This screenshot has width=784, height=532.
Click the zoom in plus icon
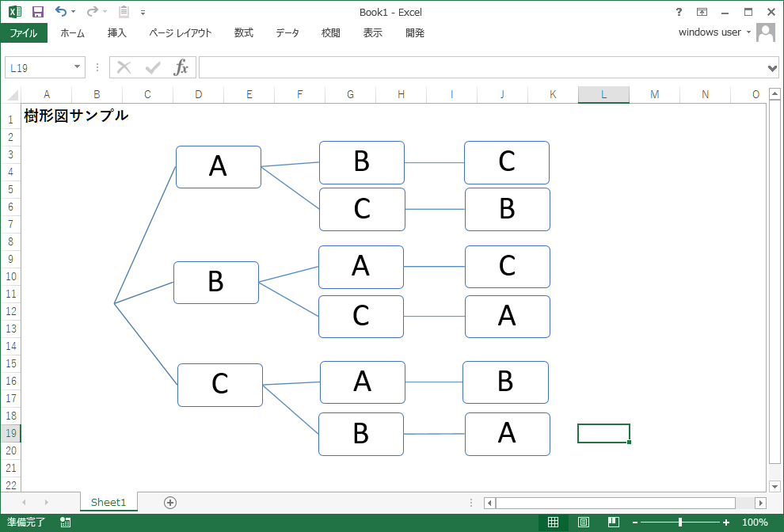(x=726, y=522)
